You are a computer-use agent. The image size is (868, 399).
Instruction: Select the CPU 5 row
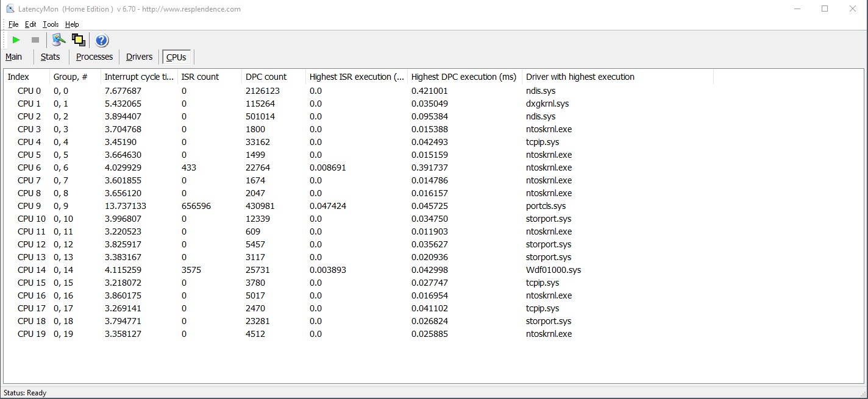point(358,155)
